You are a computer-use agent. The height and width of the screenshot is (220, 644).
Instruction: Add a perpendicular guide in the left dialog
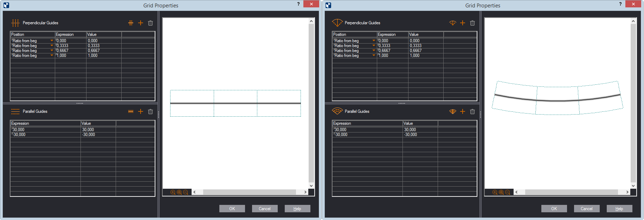click(x=141, y=23)
